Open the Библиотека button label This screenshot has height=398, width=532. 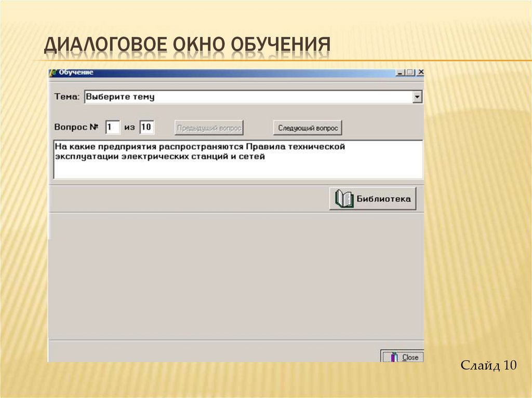(383, 199)
